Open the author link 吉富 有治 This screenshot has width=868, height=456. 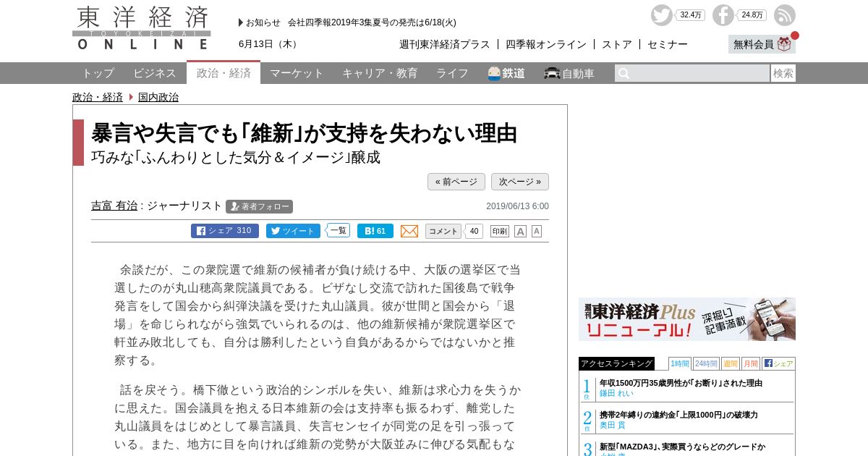click(x=114, y=206)
